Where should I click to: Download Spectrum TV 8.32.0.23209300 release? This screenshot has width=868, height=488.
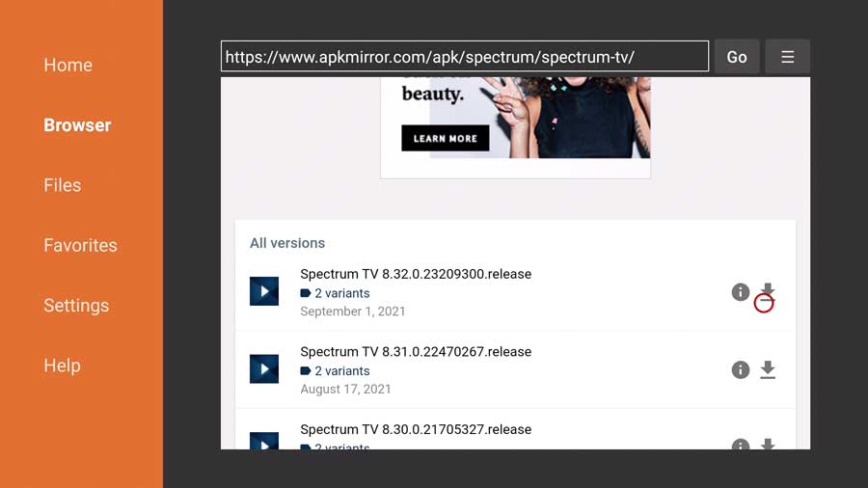(768, 291)
